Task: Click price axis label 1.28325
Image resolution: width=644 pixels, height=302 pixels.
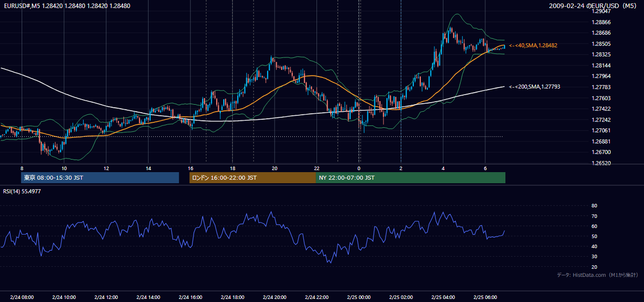Action: pos(601,54)
